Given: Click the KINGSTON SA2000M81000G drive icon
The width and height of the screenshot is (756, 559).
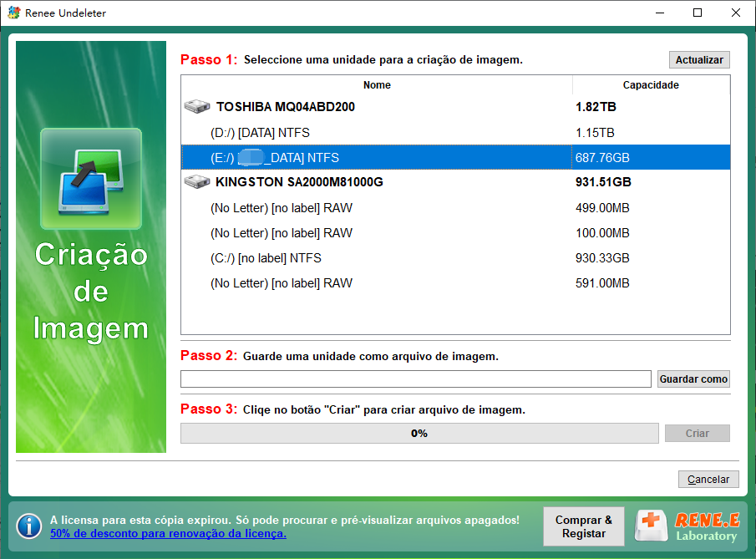Looking at the screenshot, I should tap(196, 182).
